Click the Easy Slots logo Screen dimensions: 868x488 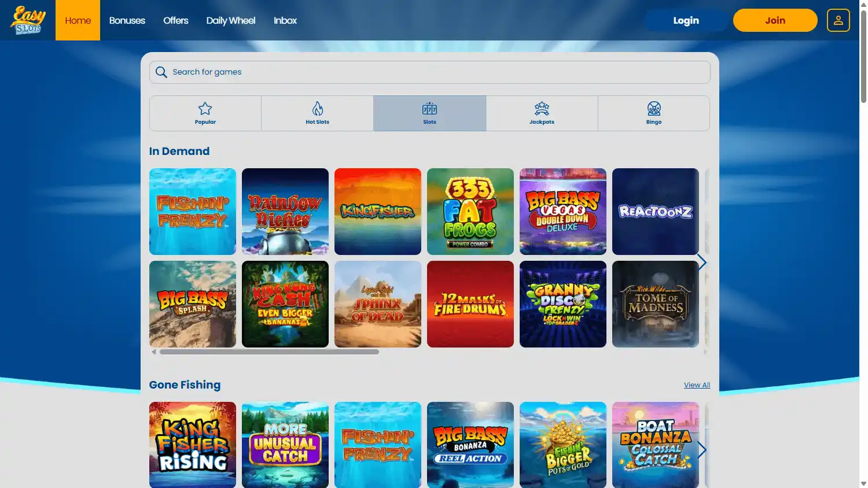click(x=28, y=20)
